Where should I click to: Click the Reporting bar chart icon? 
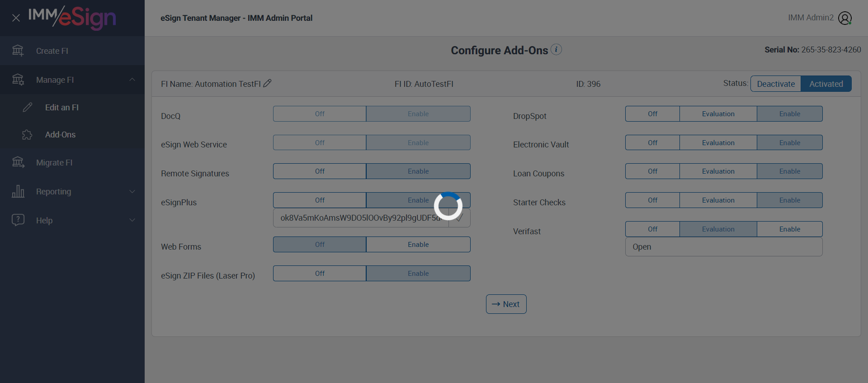(18, 191)
